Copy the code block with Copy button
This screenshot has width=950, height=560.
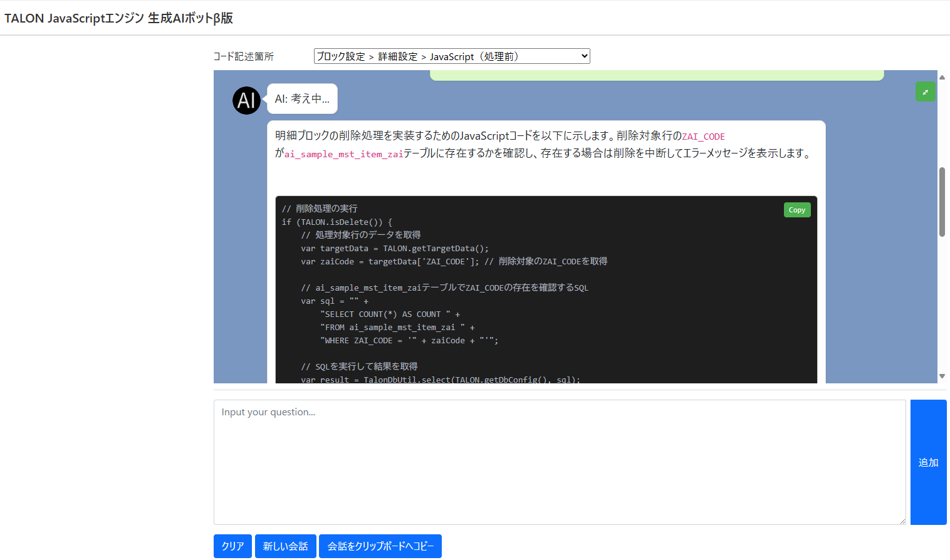(796, 210)
